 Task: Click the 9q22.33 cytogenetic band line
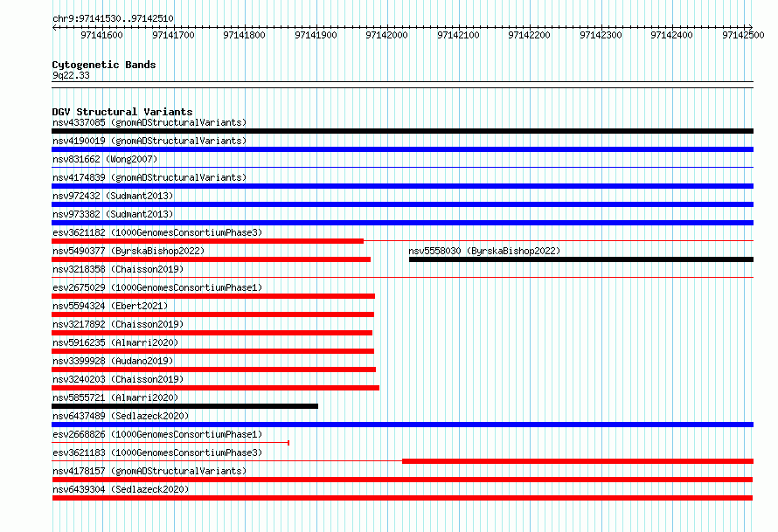(402, 85)
